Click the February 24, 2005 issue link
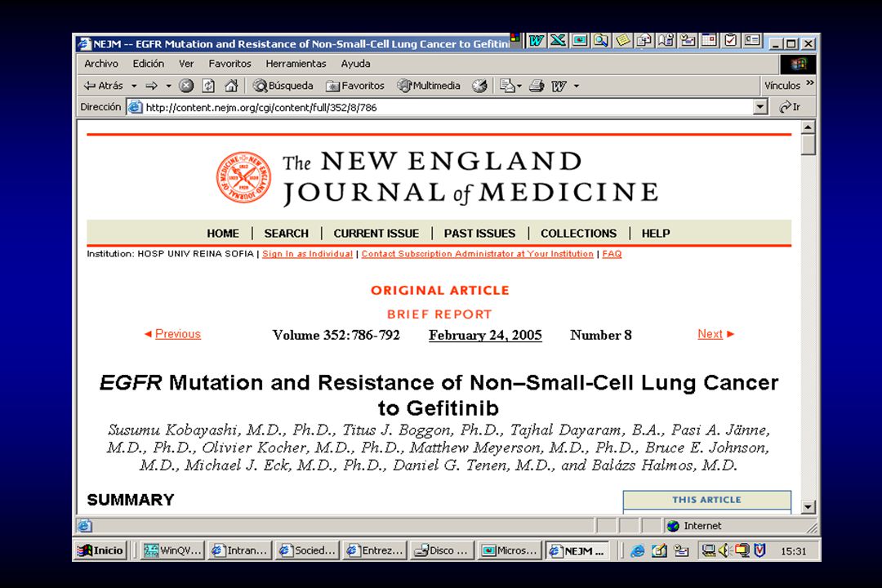The width and height of the screenshot is (882, 588). [485, 336]
